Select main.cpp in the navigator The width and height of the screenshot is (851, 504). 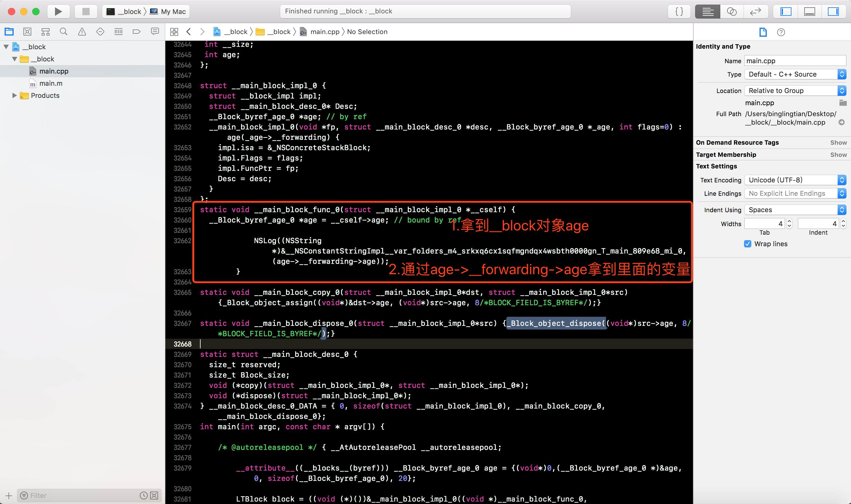tap(54, 71)
